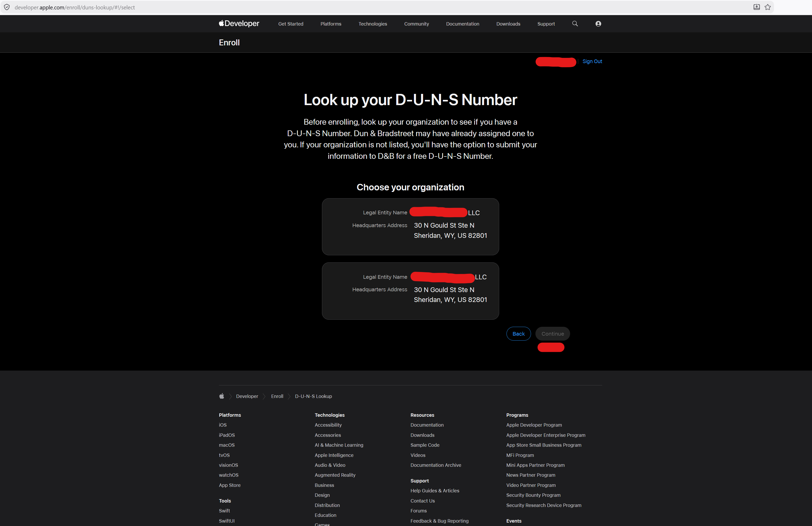Open the Distribution footer link
Screen dimensions: 812x526
(x=327, y=505)
